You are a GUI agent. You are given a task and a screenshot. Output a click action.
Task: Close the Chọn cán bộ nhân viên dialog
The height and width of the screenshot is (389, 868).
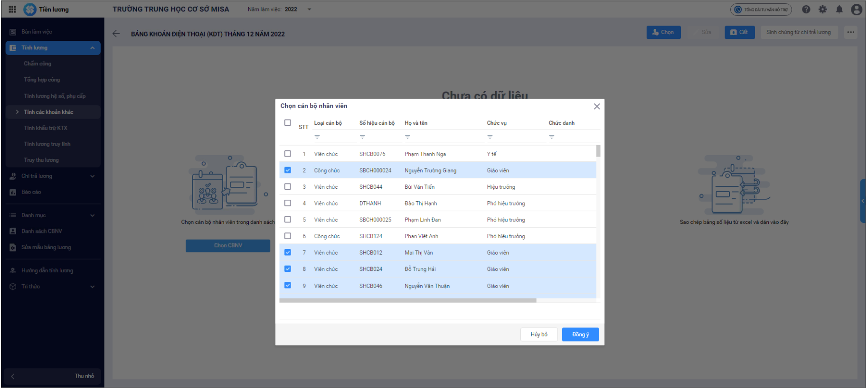point(596,107)
